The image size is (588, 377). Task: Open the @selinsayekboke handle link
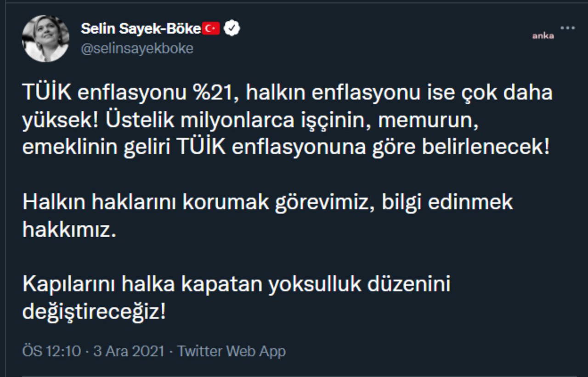tap(137, 49)
